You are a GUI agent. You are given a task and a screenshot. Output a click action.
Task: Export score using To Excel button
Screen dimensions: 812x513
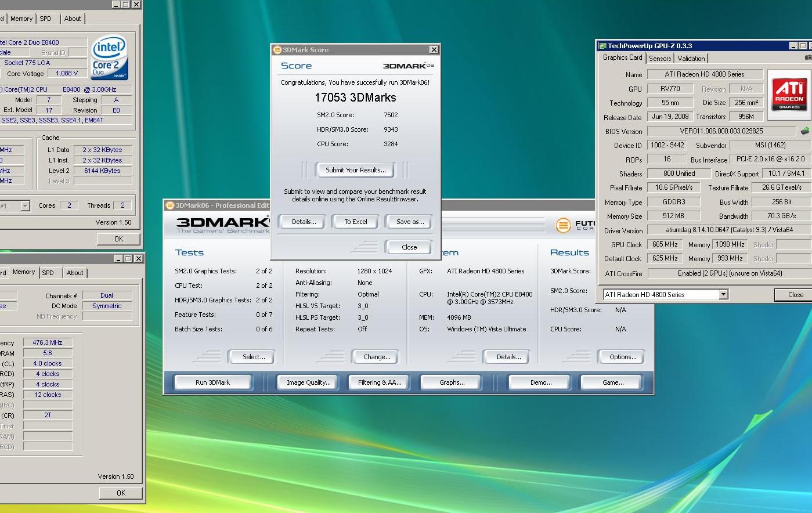click(356, 222)
